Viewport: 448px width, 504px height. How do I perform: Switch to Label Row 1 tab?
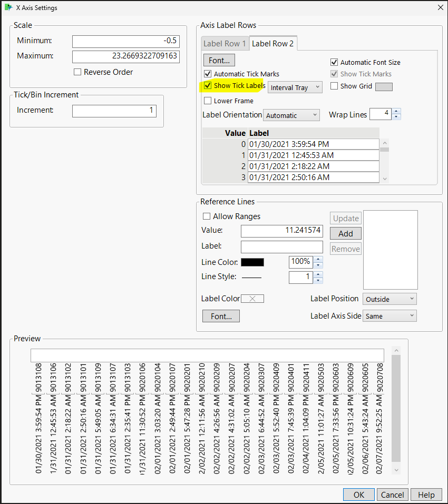click(x=225, y=44)
